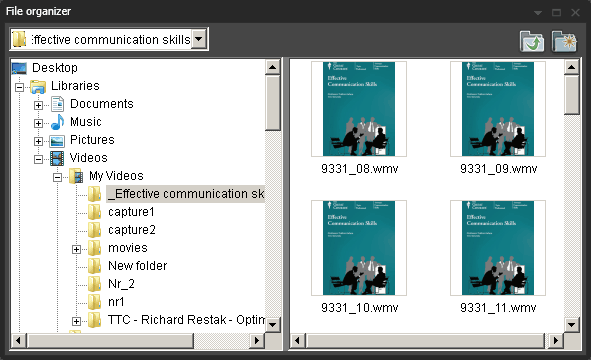Select the _Effective communication skills folder
Viewport: 591px width, 360px height.
point(186,194)
